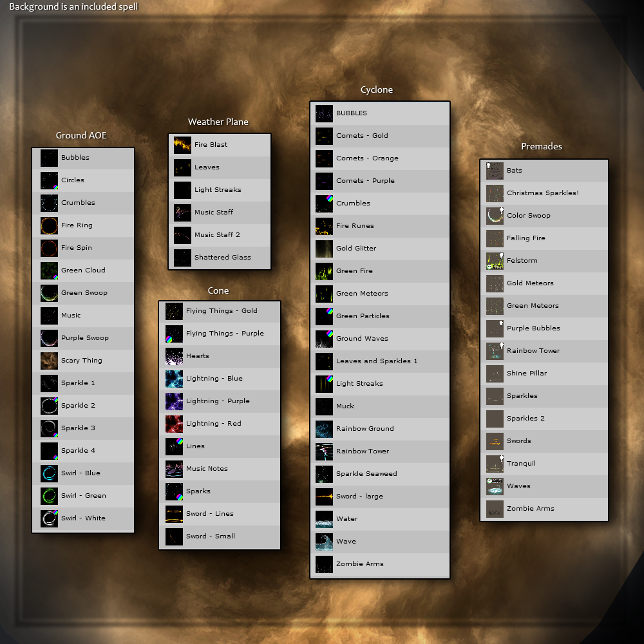Click the Cone section heading
644x644 pixels.
point(218,291)
